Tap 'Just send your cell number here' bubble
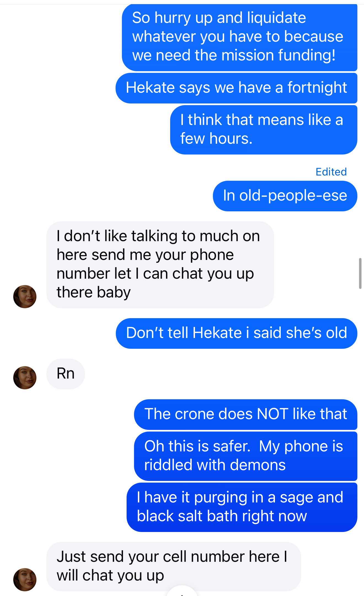 pyautogui.click(x=174, y=566)
